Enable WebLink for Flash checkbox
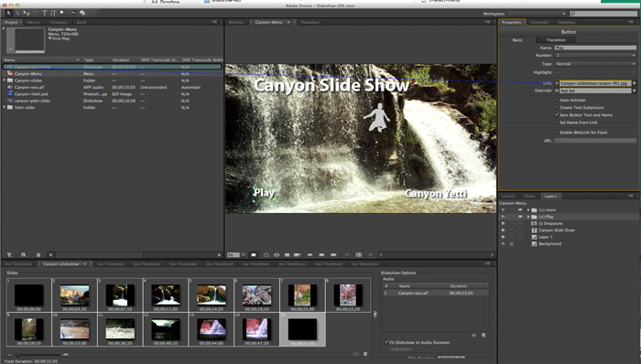The height and width of the screenshot is (364, 641). tap(557, 133)
